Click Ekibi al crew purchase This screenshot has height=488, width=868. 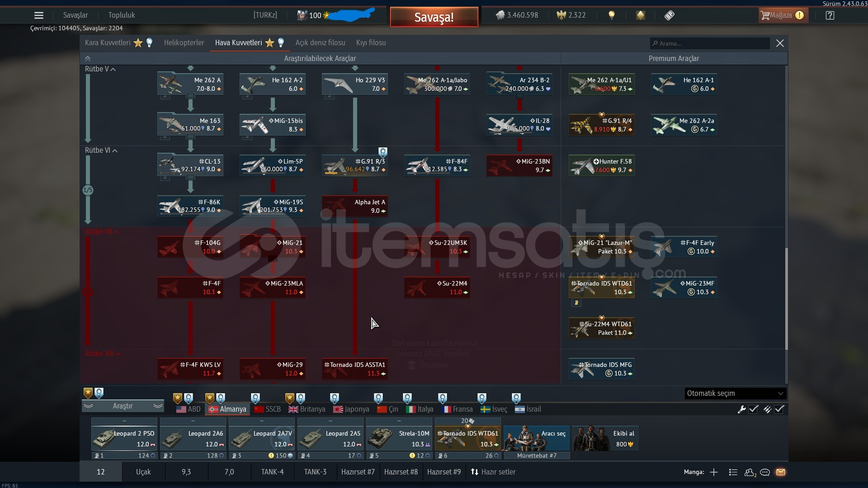(x=605, y=438)
